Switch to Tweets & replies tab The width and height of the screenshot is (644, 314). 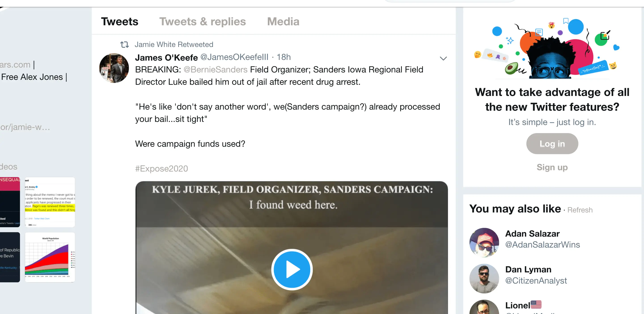(x=203, y=21)
